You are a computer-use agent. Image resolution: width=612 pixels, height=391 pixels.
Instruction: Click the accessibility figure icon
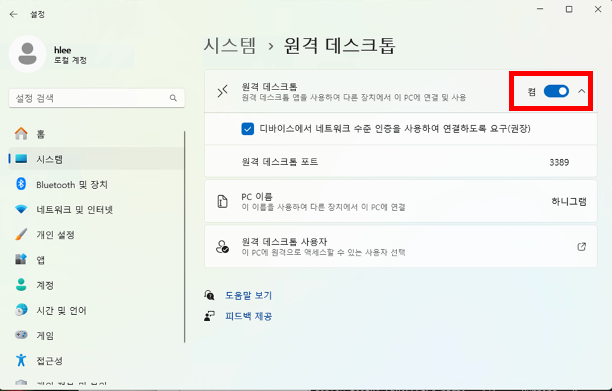tap(21, 360)
